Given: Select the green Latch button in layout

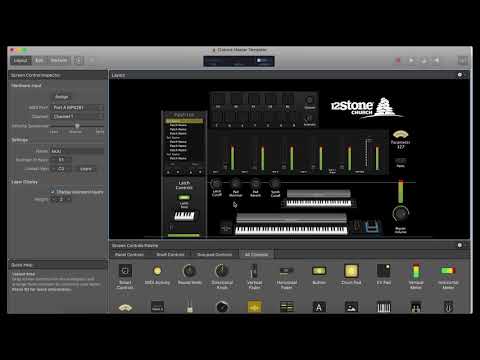Looking at the screenshot, I should (184, 197).
